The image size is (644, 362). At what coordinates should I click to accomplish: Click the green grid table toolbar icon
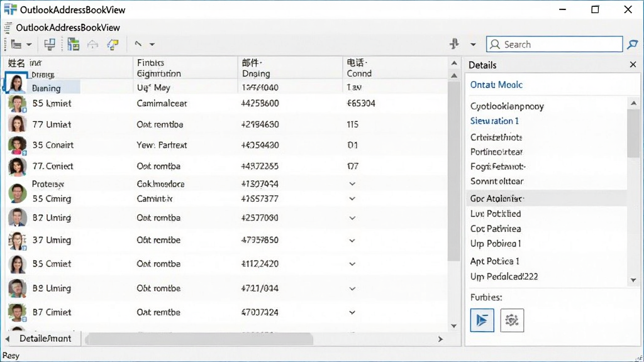[74, 44]
